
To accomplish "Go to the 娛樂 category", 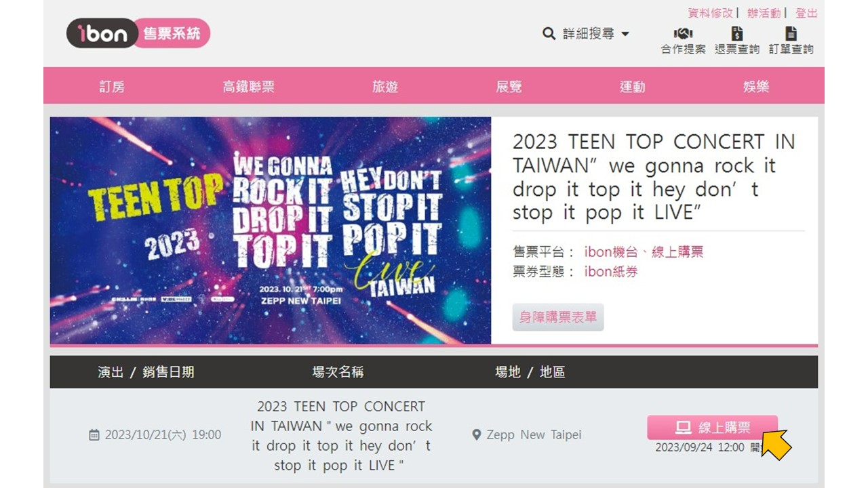I will pos(755,86).
